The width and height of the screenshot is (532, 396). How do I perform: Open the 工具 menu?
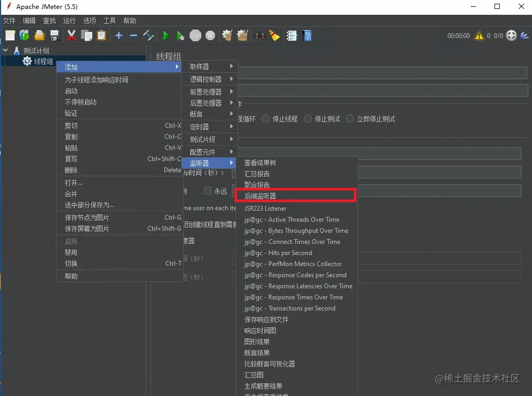click(109, 21)
